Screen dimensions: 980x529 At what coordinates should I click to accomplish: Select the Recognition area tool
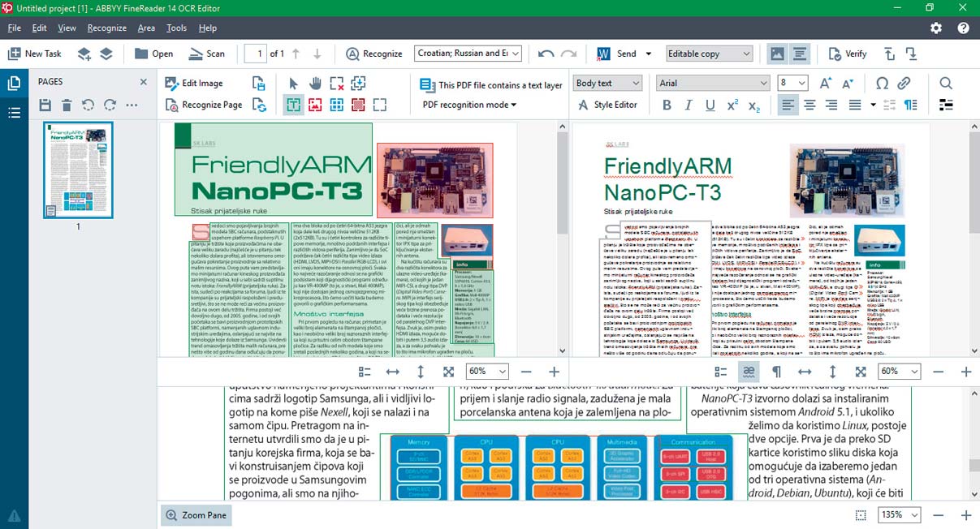[379, 105]
